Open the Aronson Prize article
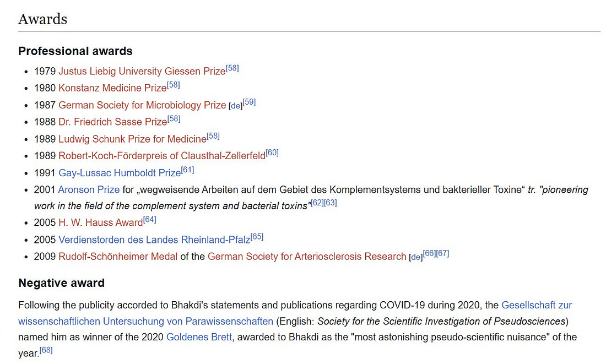The image size is (606, 364). (89, 190)
